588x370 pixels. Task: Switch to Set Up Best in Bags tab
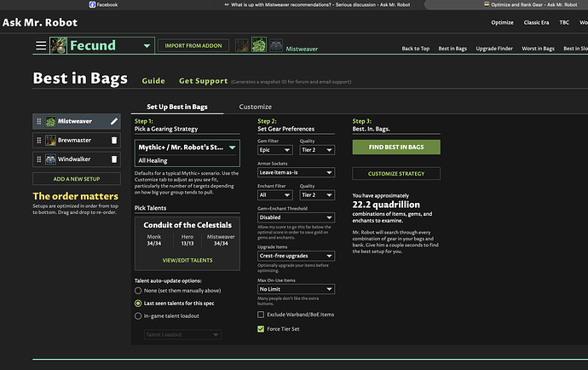point(177,107)
